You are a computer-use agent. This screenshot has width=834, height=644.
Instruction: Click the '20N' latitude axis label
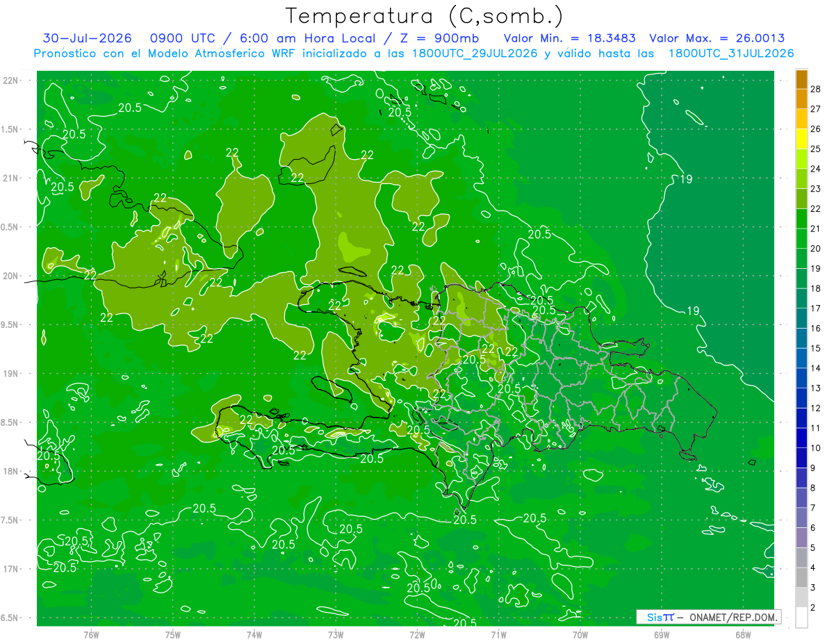point(10,276)
